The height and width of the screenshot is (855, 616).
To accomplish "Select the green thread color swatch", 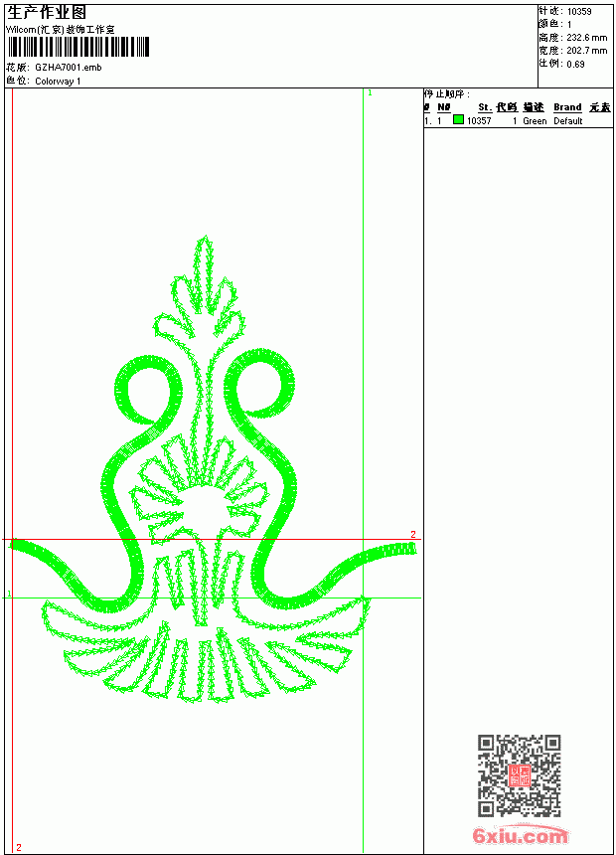I will (458, 120).
